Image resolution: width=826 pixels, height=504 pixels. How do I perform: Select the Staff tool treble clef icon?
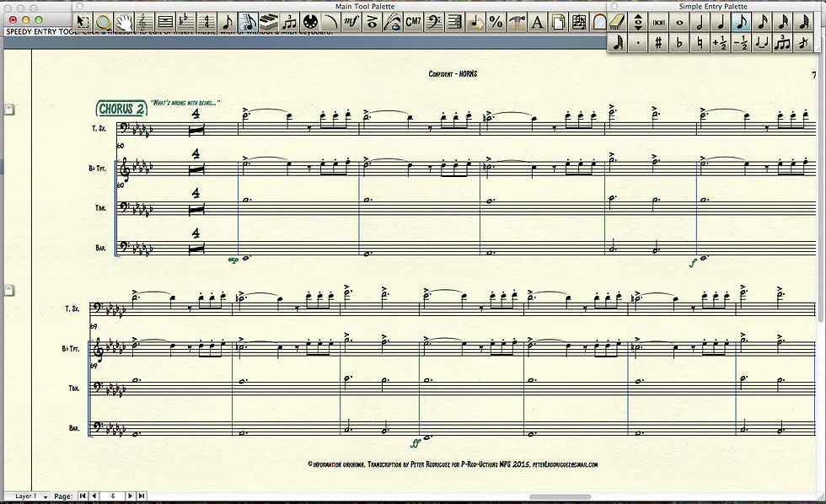(x=145, y=22)
